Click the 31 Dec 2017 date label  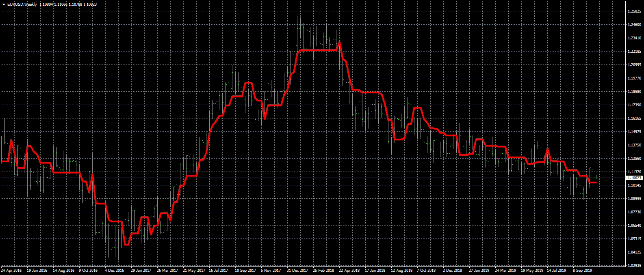(x=297, y=270)
